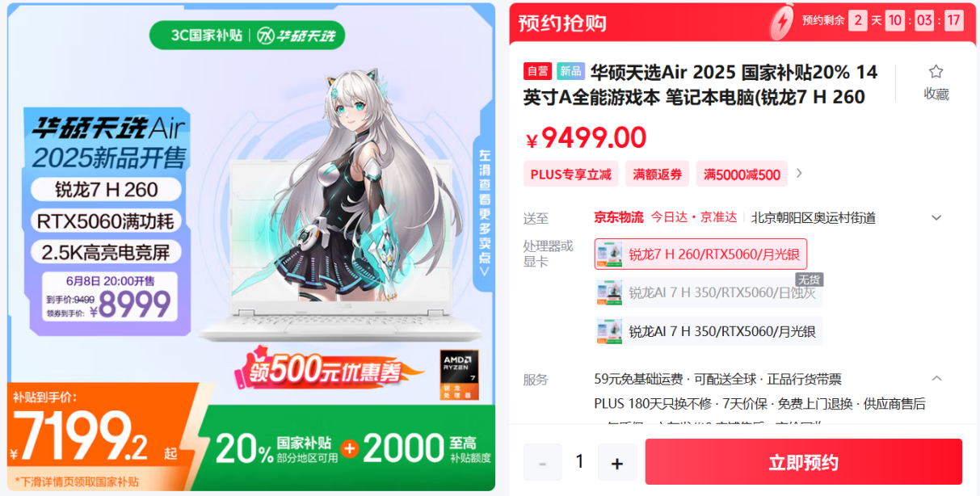This screenshot has width=980, height=496.
Task: Collapse the 服务 services section chevron
Action: point(936,378)
